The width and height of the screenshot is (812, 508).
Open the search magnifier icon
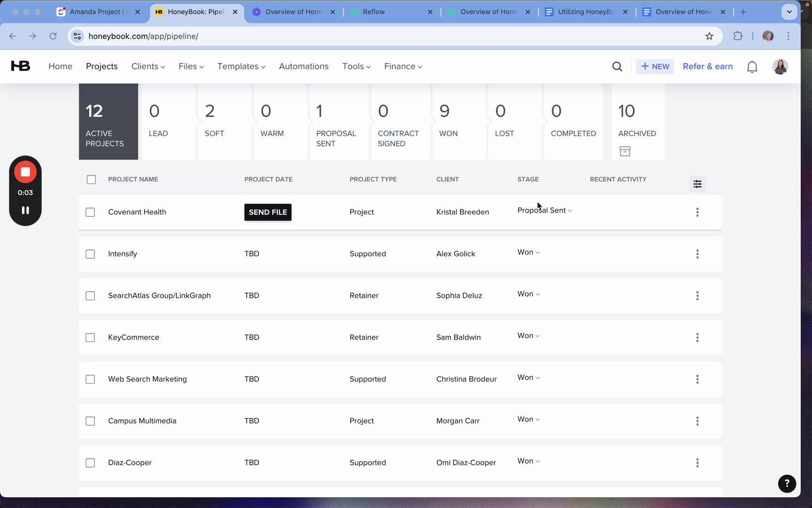(617, 67)
